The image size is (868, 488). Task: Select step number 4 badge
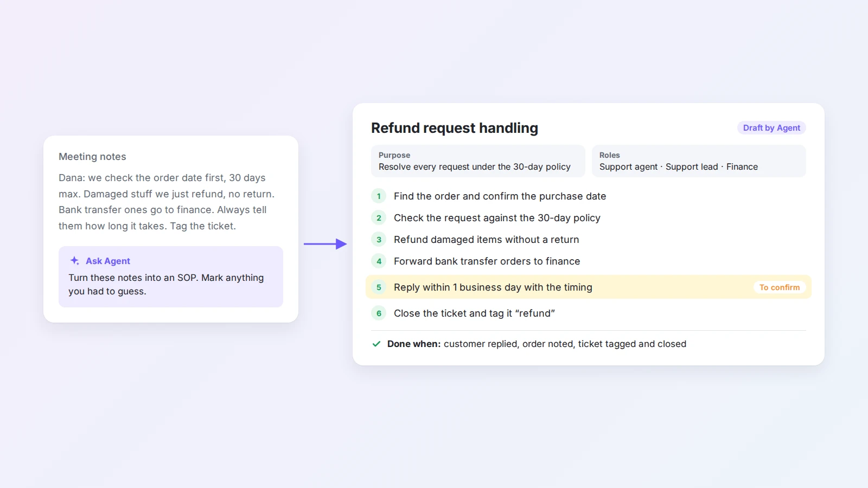379,261
